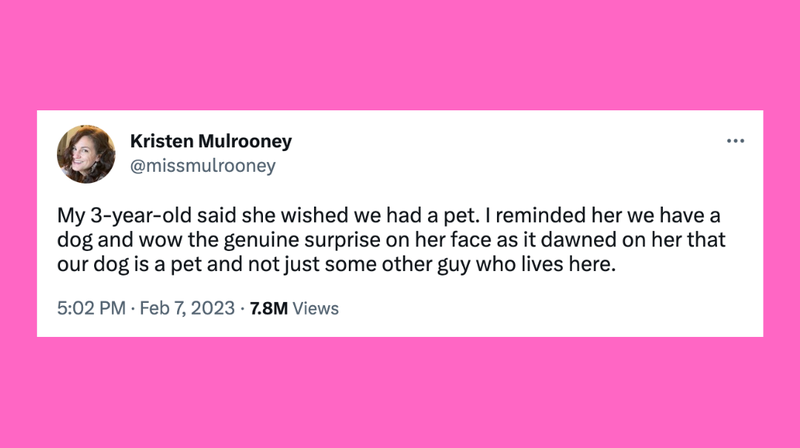The image size is (800, 448).
Task: Open the three-dot more options menu
Action: pos(735,141)
